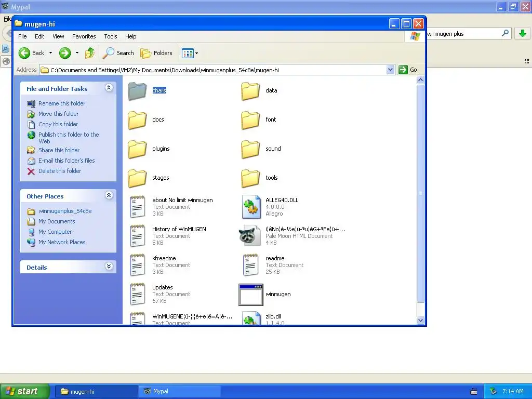Screen dimensions: 532x399
Task: Open the Tools menu
Action: (111, 36)
